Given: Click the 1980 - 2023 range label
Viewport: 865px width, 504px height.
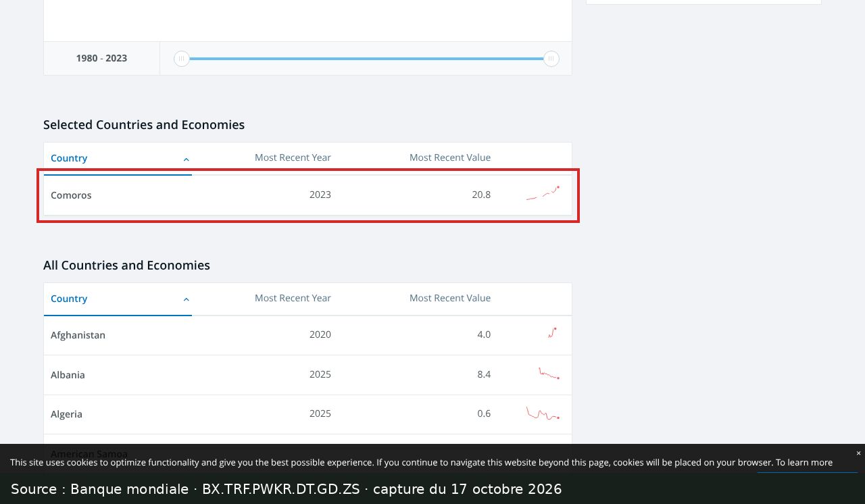Looking at the screenshot, I should (101, 58).
